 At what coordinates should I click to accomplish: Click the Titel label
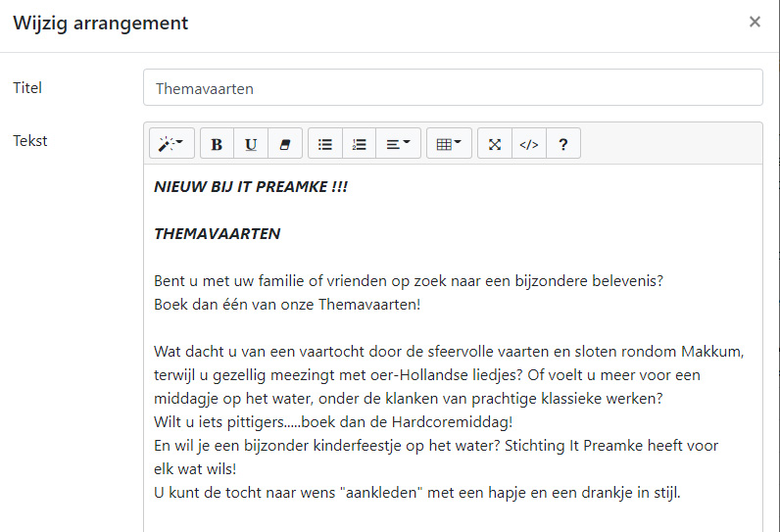[27, 88]
